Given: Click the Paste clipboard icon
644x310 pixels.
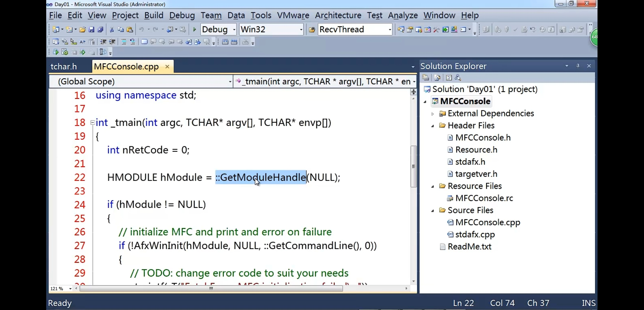Looking at the screenshot, I should (x=130, y=30).
